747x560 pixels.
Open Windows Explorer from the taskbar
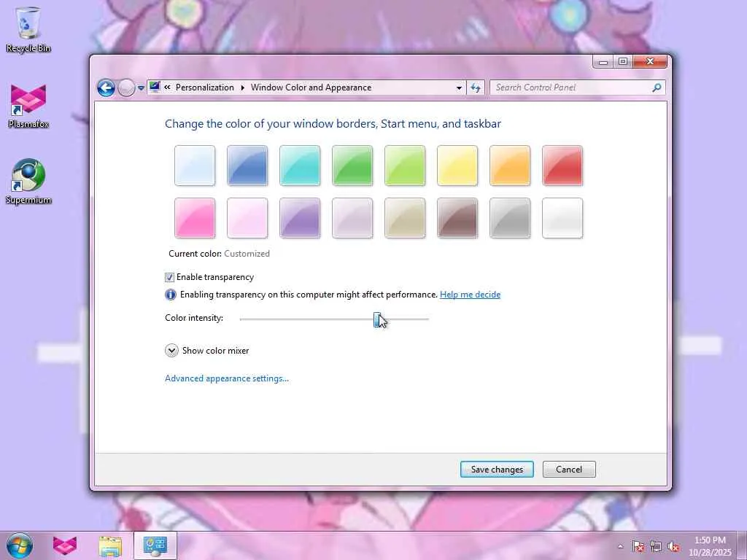click(110, 545)
